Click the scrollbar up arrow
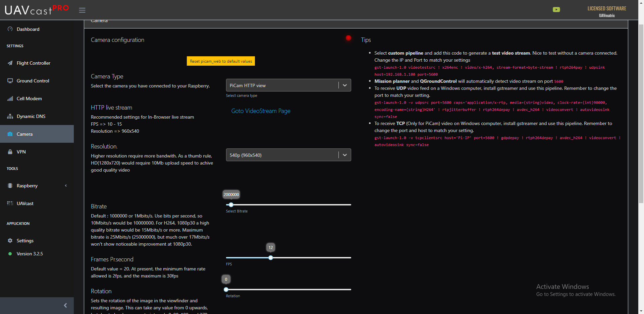The image size is (644, 314). [641, 3]
